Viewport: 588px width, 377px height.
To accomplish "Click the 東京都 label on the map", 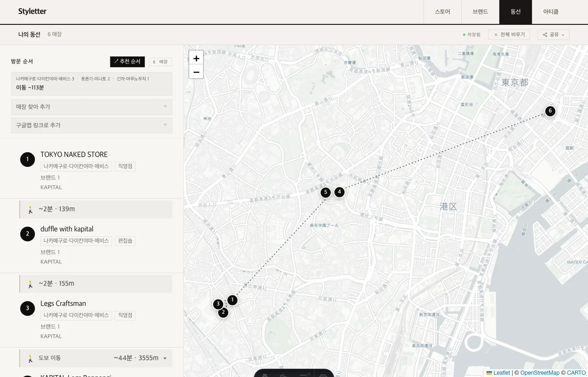I will [514, 83].
